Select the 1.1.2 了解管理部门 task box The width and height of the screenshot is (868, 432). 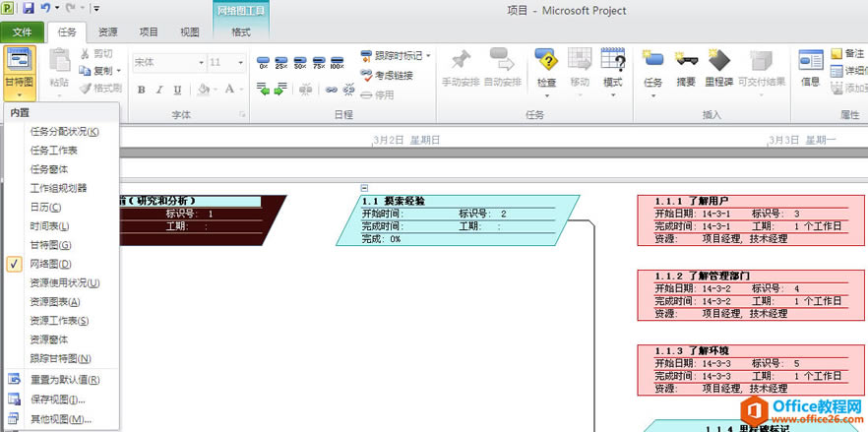(751, 295)
